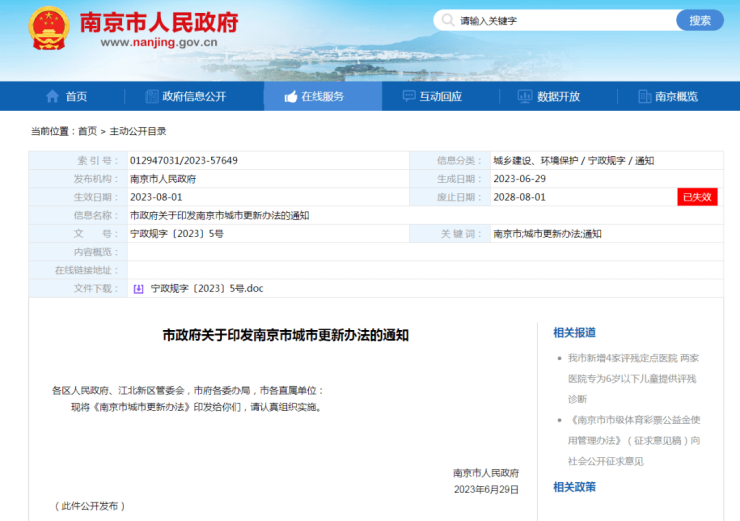Download 宁政规字〔2023〕5号.doc file
740x521 pixels.
coord(206,288)
